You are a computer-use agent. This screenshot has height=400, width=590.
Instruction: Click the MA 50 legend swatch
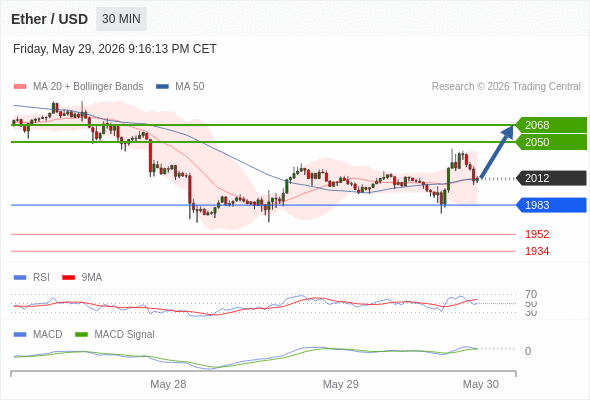tap(162, 87)
